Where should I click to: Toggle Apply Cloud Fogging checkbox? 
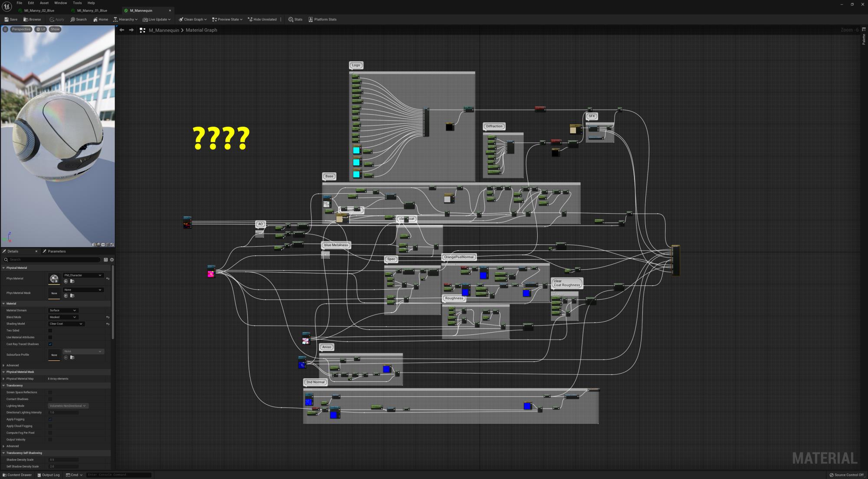pyautogui.click(x=50, y=426)
